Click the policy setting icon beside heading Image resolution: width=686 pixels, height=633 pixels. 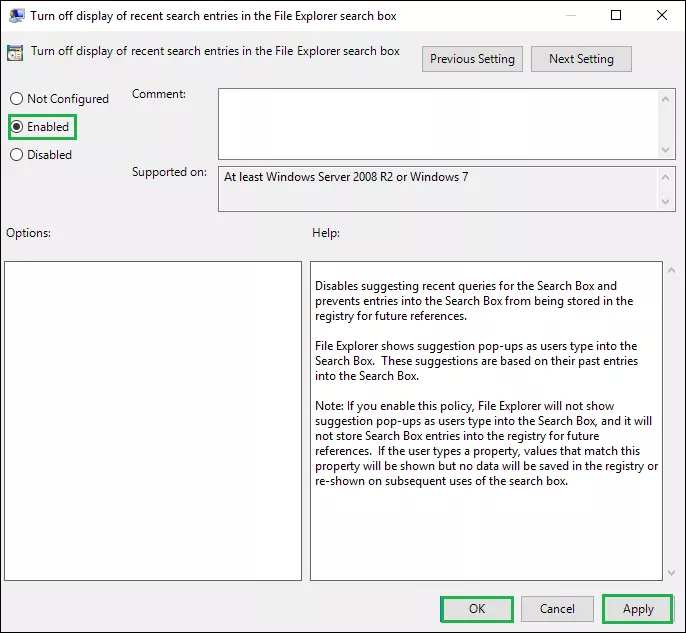(15, 53)
